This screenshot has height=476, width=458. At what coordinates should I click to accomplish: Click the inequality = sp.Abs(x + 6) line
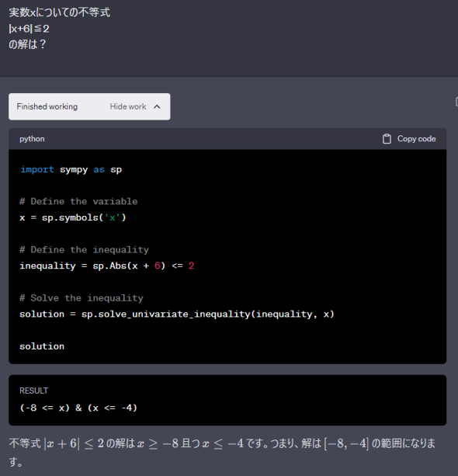pos(107,266)
